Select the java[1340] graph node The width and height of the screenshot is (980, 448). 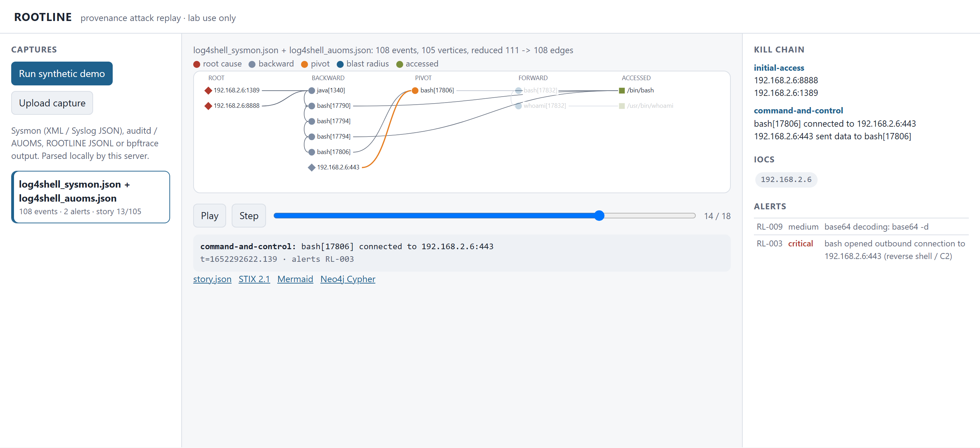coord(311,91)
